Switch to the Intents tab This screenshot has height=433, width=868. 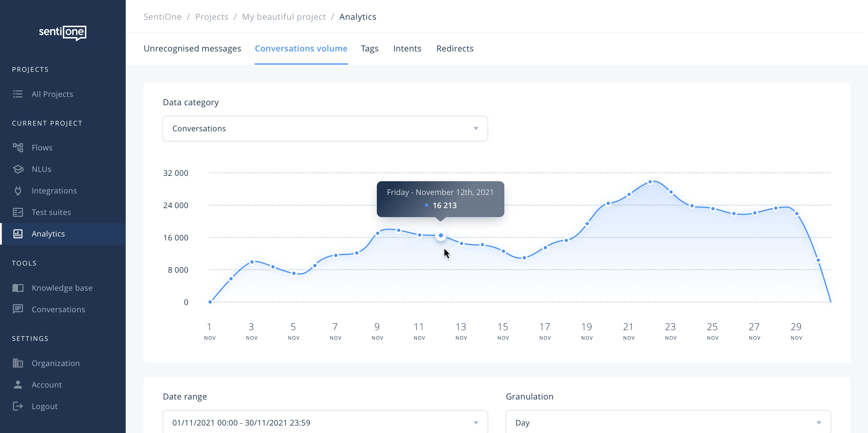click(407, 48)
